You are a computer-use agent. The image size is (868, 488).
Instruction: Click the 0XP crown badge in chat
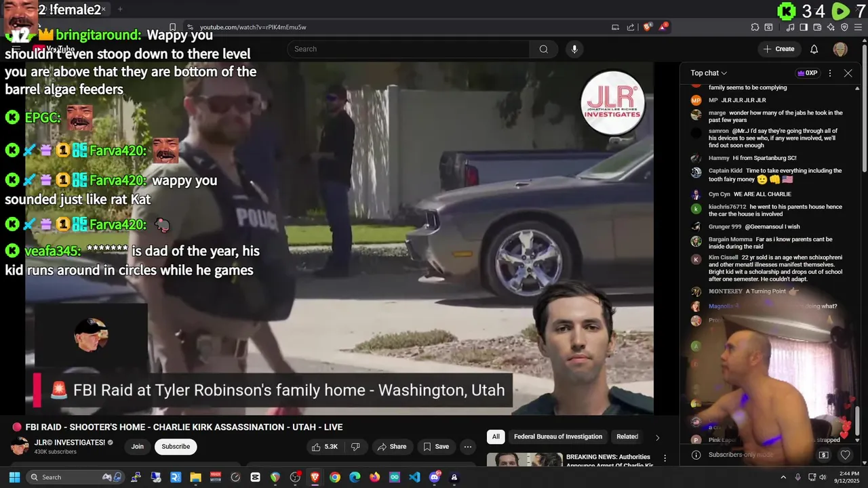point(807,73)
